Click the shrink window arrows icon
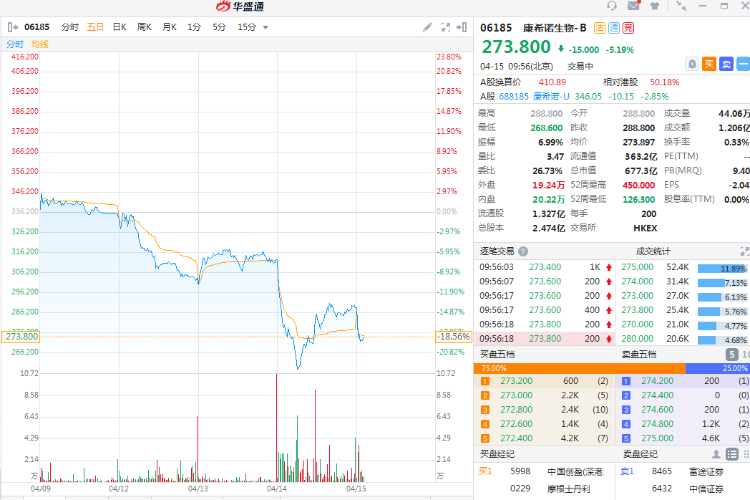This screenshot has width=750, height=500. click(681, 6)
